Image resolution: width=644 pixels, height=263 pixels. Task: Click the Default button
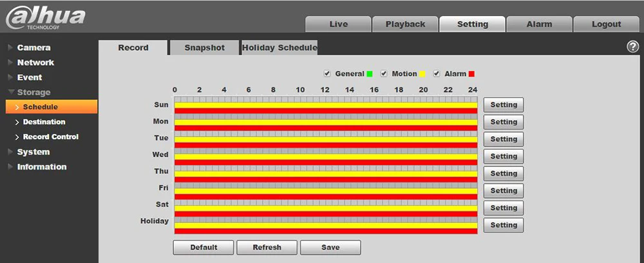tap(204, 248)
